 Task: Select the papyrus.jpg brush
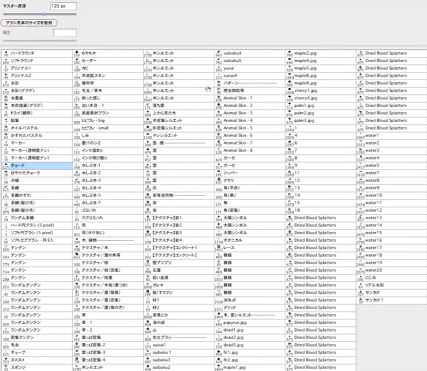point(250,322)
